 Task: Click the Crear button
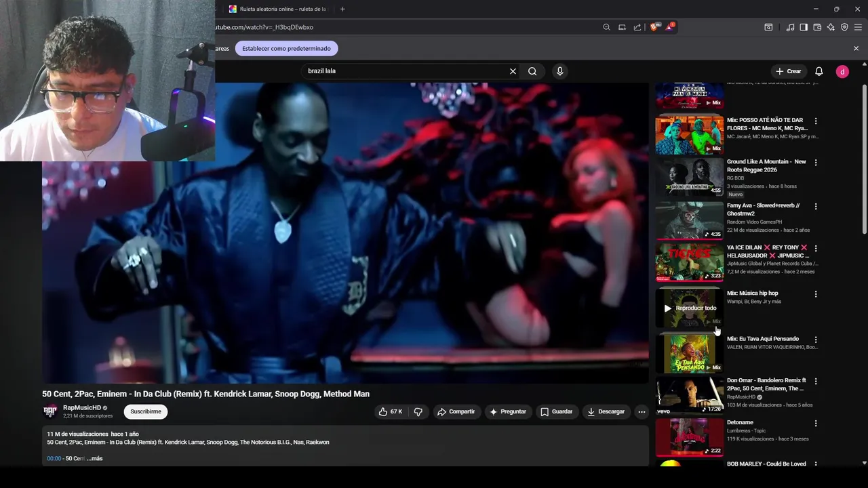tap(789, 71)
